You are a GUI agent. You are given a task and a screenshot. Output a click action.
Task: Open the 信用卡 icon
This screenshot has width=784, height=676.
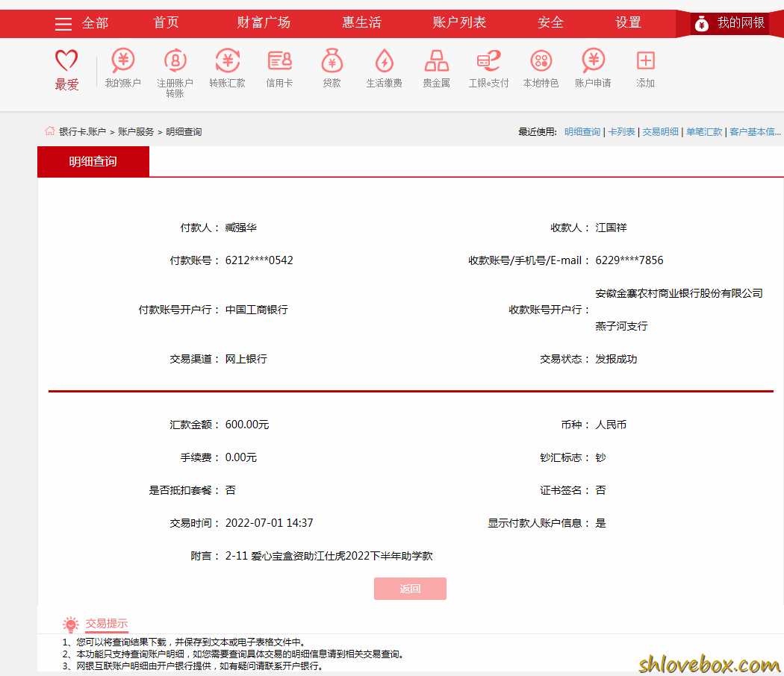point(279,60)
